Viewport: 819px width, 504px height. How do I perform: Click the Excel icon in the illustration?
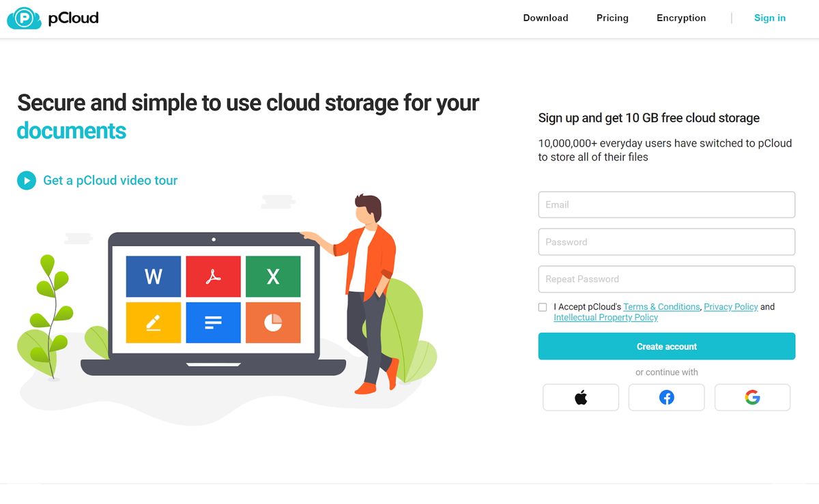tap(273, 277)
